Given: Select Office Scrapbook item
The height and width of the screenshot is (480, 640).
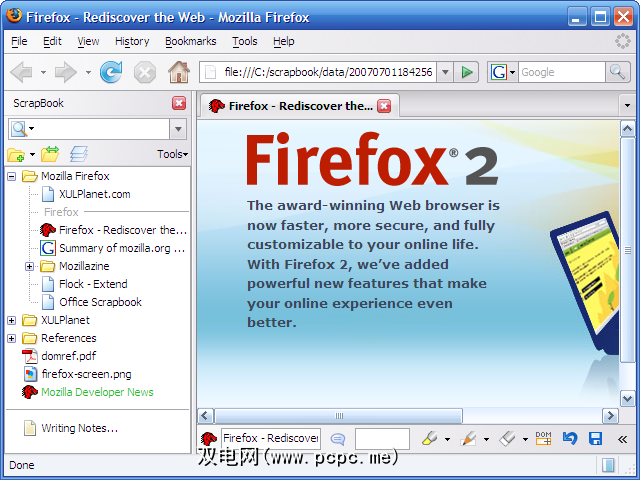Looking at the screenshot, I should 100,302.
